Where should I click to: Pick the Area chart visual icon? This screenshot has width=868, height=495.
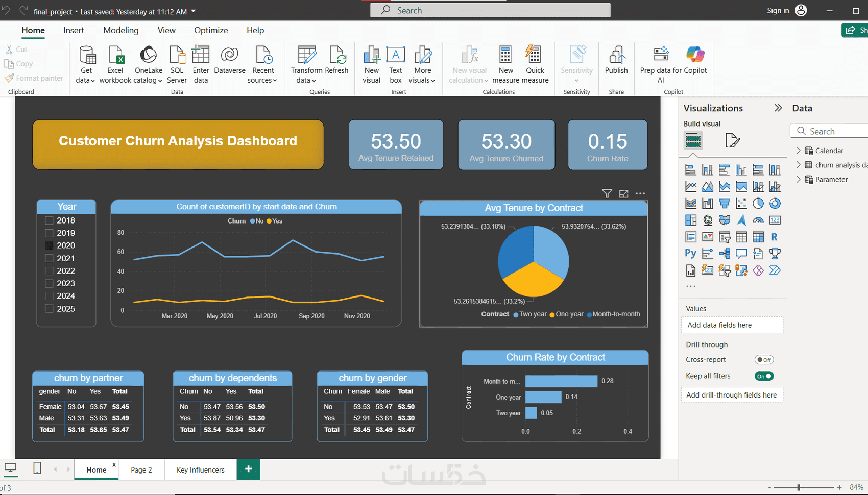point(707,187)
